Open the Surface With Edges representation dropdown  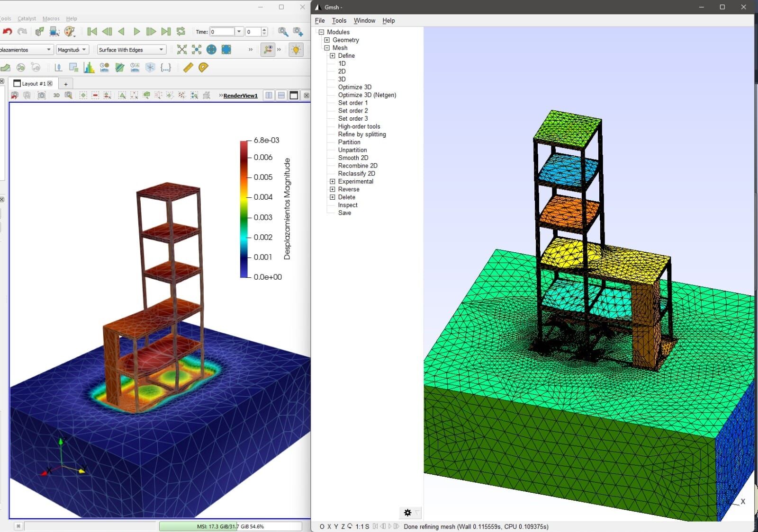132,50
